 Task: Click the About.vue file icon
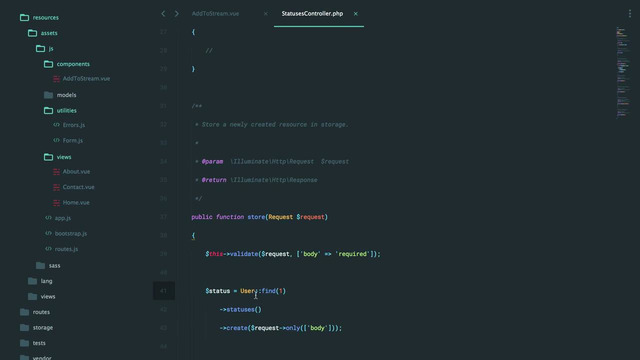[56, 172]
